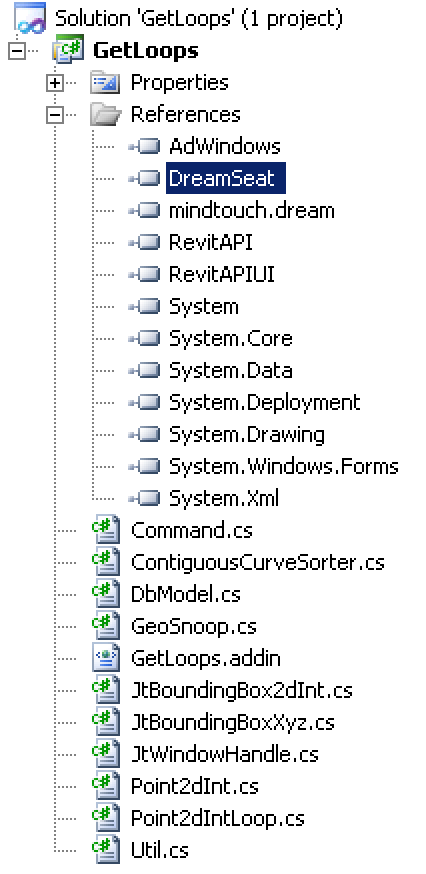Select the System reference name
The width and height of the screenshot is (426, 874).
point(204,308)
